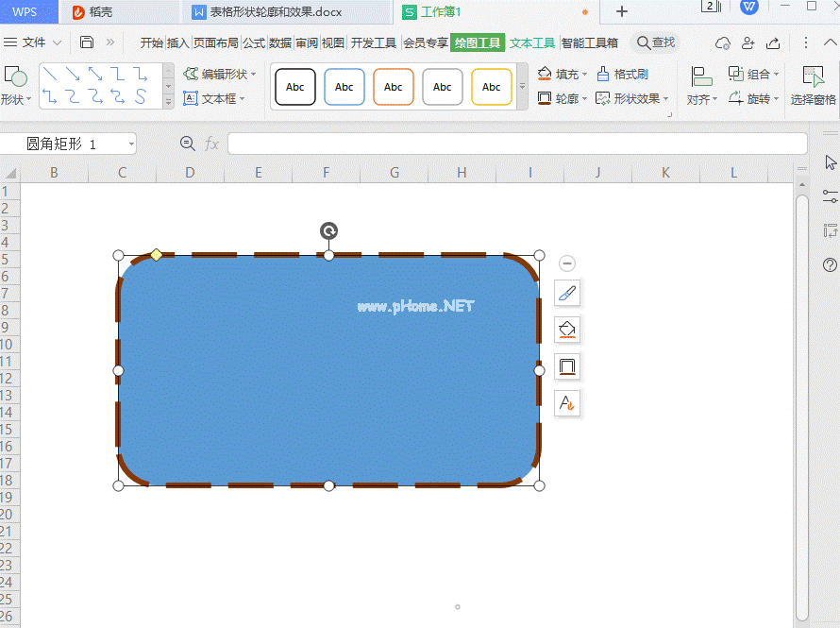The height and width of the screenshot is (628, 840).
Task: Click the Outline (轮廓) icon
Action: pos(545,98)
